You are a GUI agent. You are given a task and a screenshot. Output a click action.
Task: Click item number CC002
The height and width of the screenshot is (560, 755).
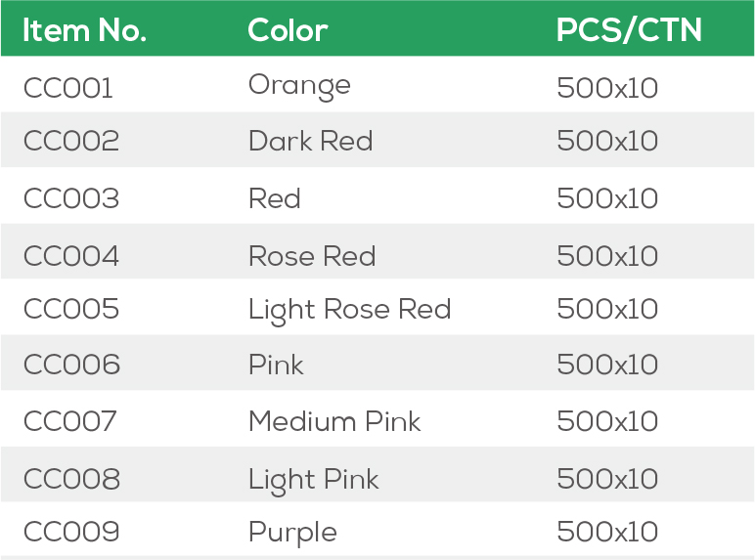tap(71, 141)
